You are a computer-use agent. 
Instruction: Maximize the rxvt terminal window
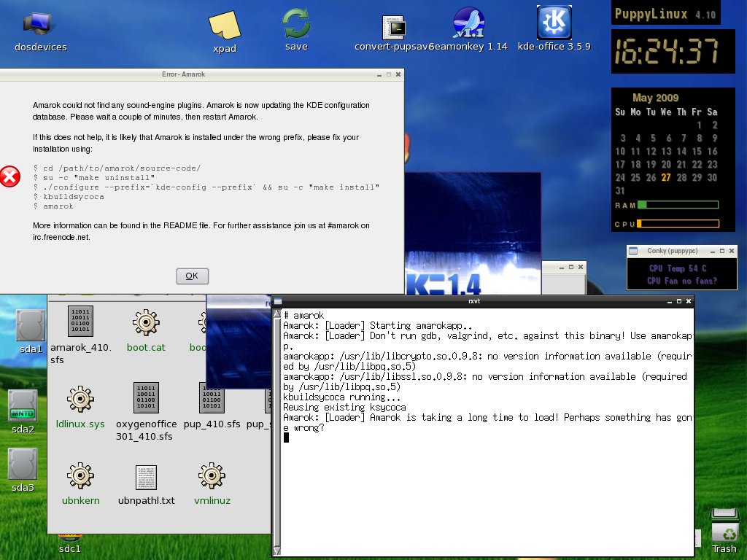click(679, 301)
